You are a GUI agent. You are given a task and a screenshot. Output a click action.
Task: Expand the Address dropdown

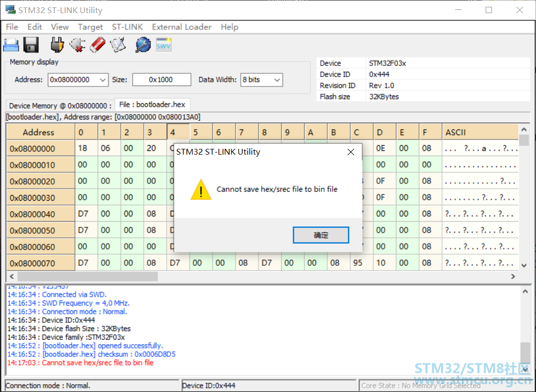tap(102, 80)
